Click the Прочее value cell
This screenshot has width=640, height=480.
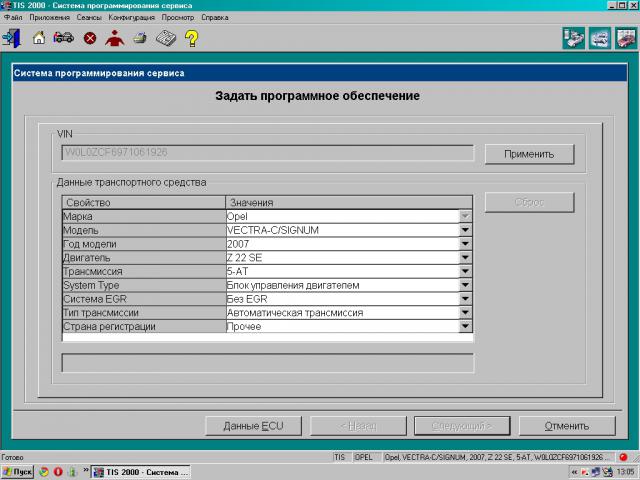click(342, 327)
